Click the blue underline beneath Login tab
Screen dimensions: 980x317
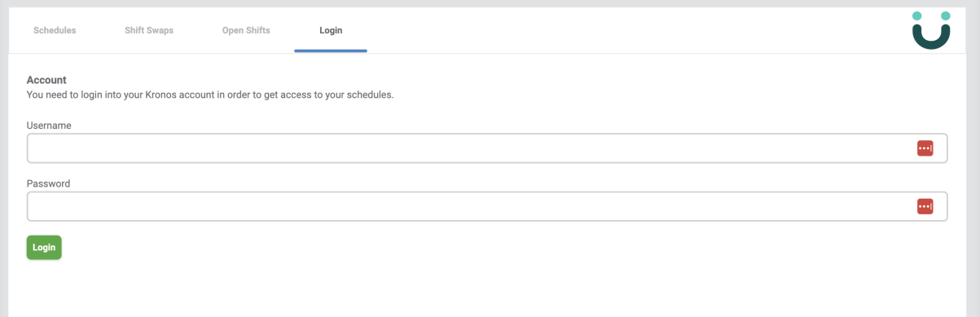click(x=331, y=51)
